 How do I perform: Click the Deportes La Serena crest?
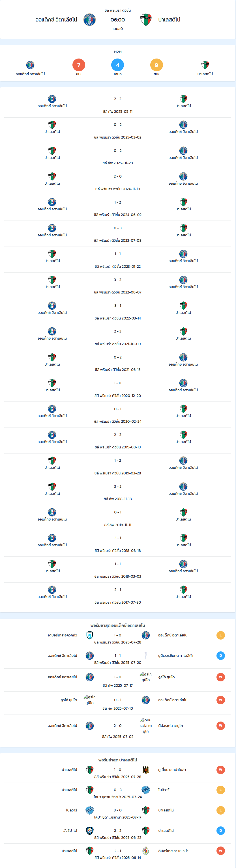[x=146, y=851]
